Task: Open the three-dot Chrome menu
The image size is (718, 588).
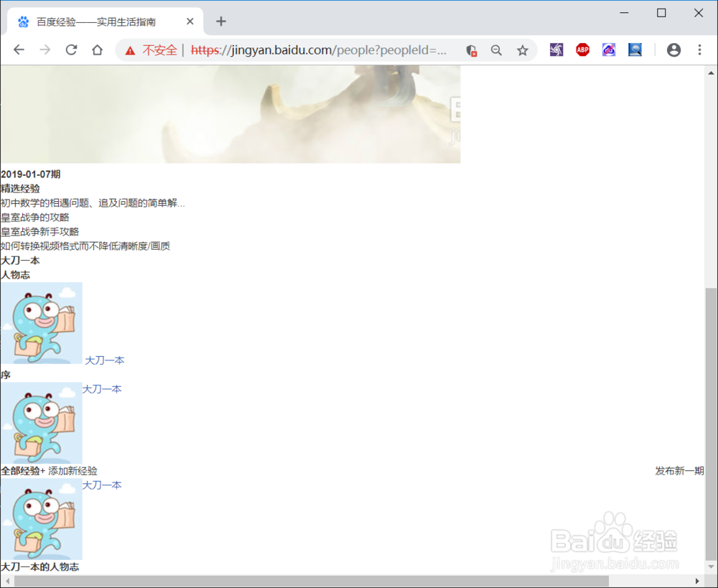Action: click(x=699, y=50)
